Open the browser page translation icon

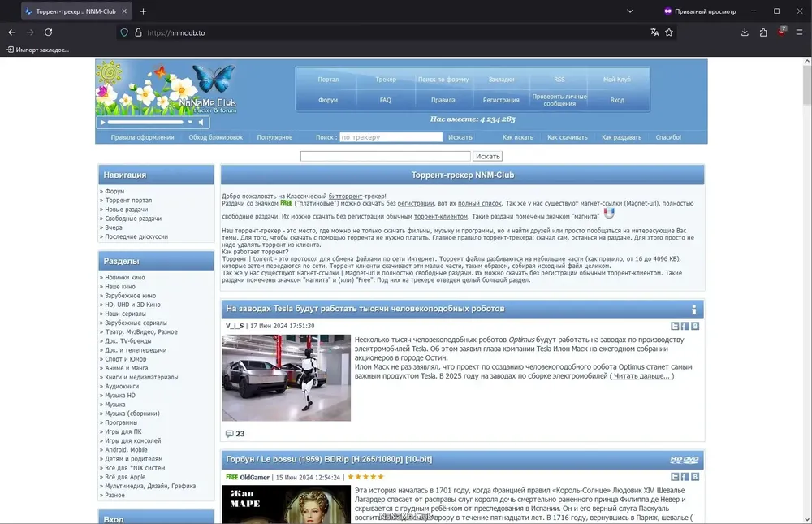(x=654, y=32)
